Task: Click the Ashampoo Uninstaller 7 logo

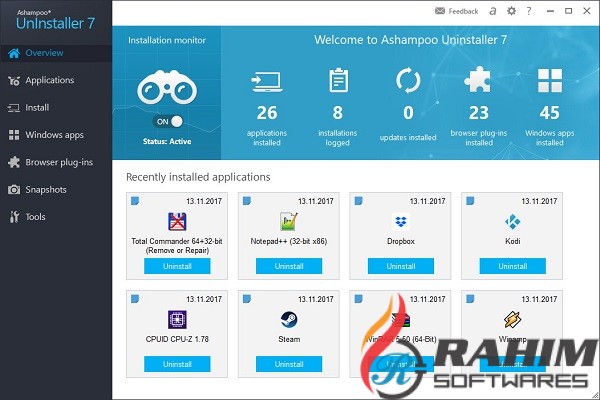Action: (x=55, y=20)
